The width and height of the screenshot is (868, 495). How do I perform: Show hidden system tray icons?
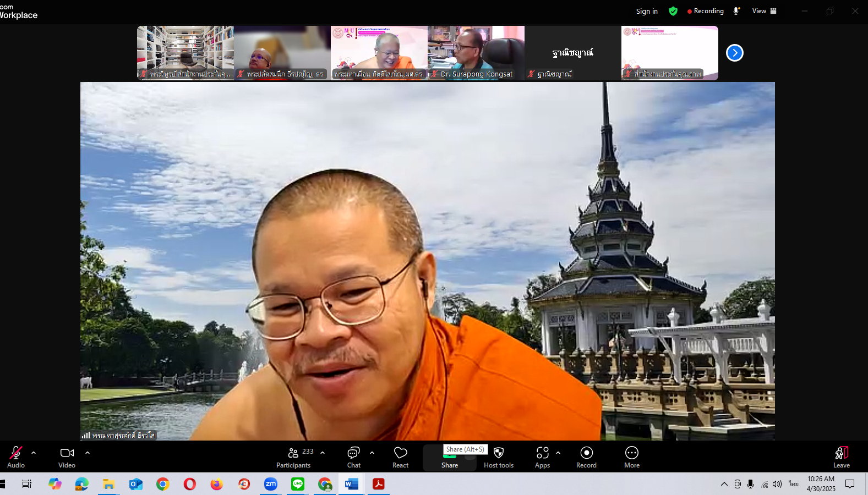coord(724,484)
